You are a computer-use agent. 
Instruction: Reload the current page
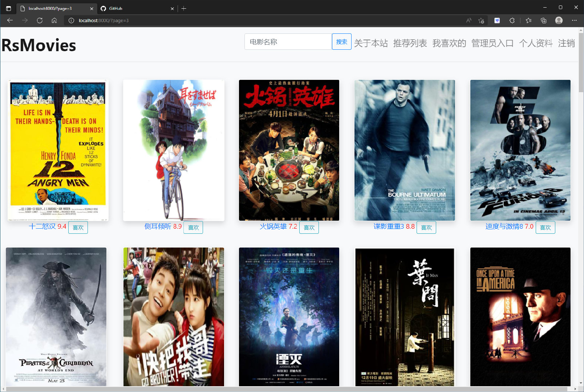[40, 20]
